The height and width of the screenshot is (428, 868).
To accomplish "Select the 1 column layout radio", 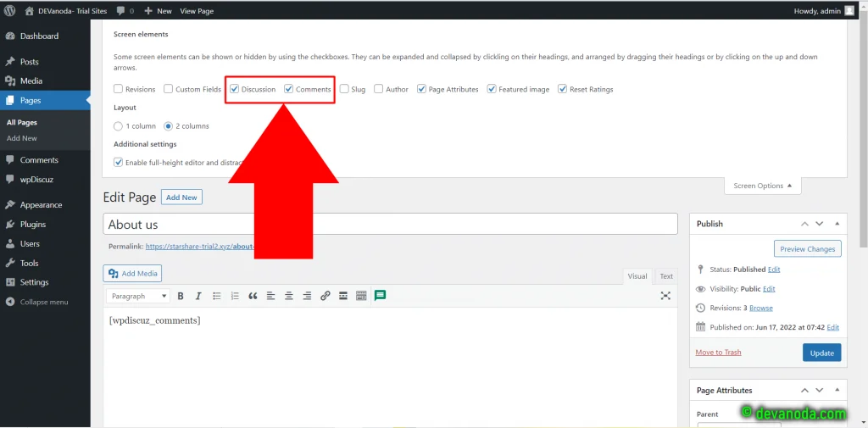I will pos(118,125).
